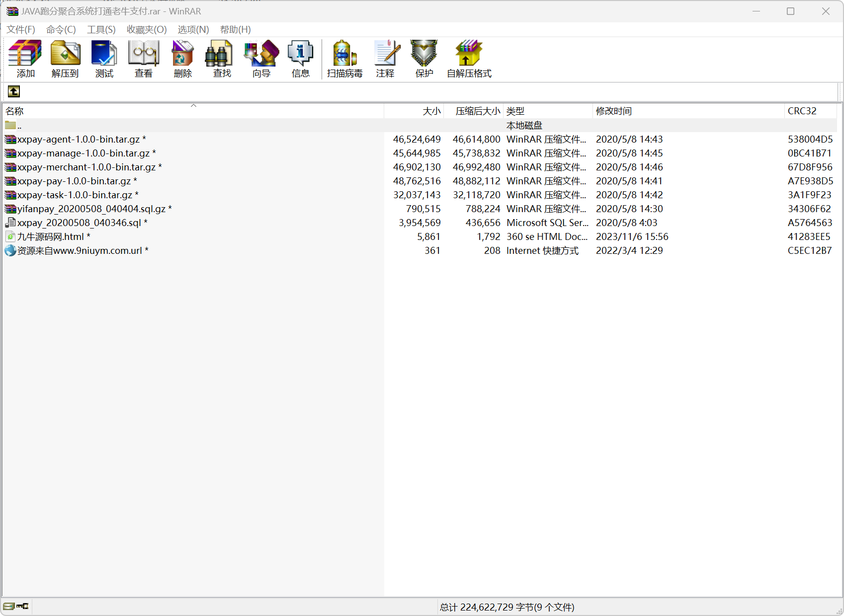Click size value 46,524,649

tap(417, 139)
